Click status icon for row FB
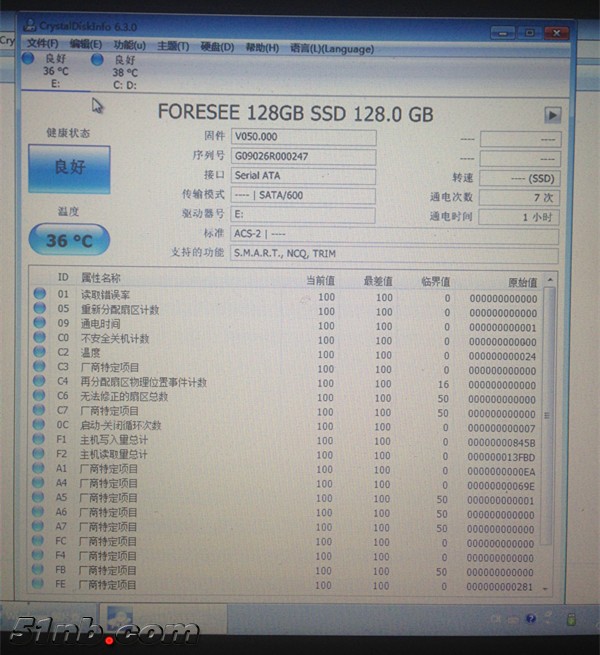This screenshot has height=655, width=600. (x=38, y=569)
